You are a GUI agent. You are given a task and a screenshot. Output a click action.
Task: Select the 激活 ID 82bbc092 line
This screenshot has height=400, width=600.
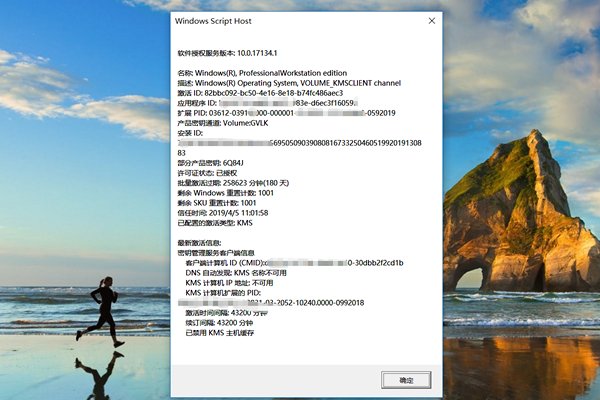coord(260,93)
